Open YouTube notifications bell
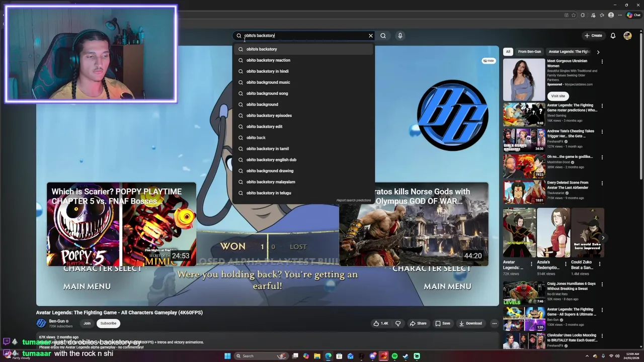This screenshot has width=644, height=362. tap(613, 36)
